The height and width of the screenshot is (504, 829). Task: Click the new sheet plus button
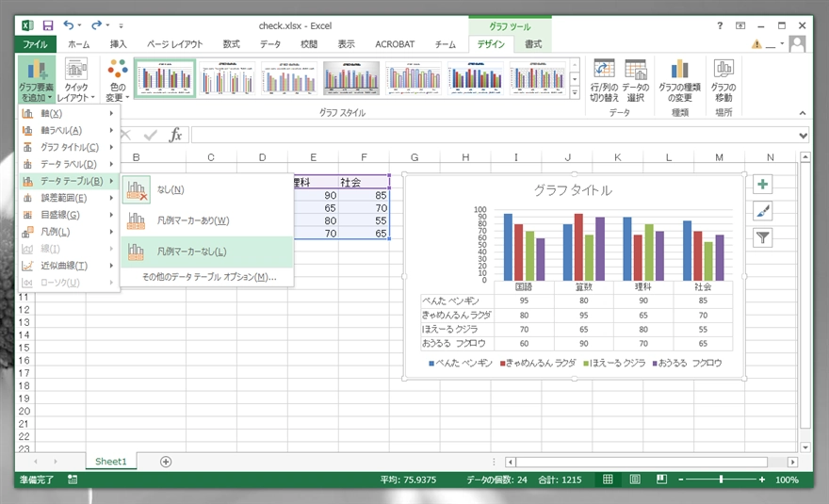click(166, 462)
